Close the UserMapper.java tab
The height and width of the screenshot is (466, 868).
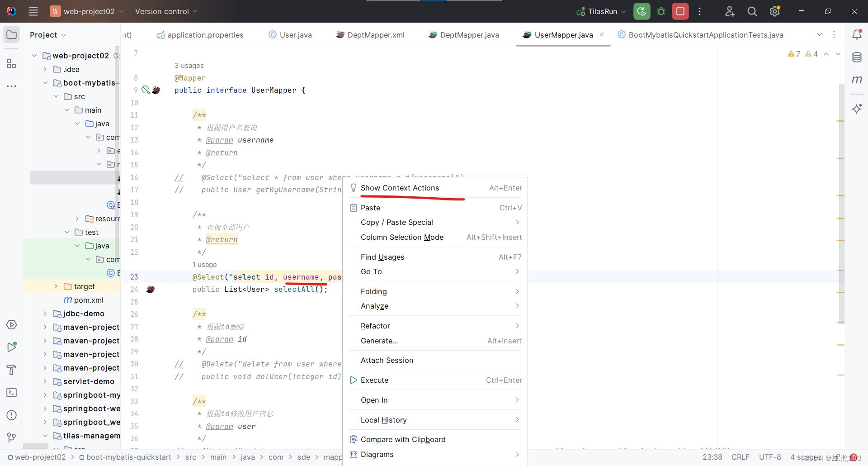pyautogui.click(x=602, y=34)
